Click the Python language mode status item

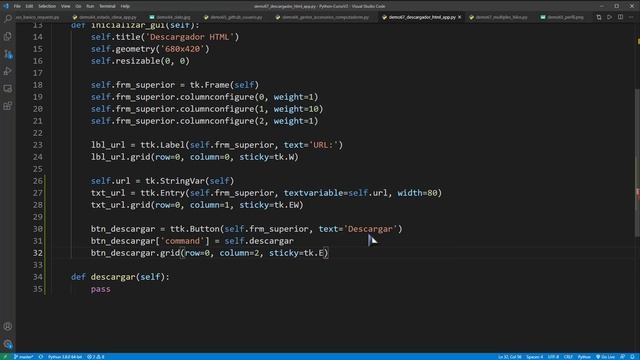[584, 357]
